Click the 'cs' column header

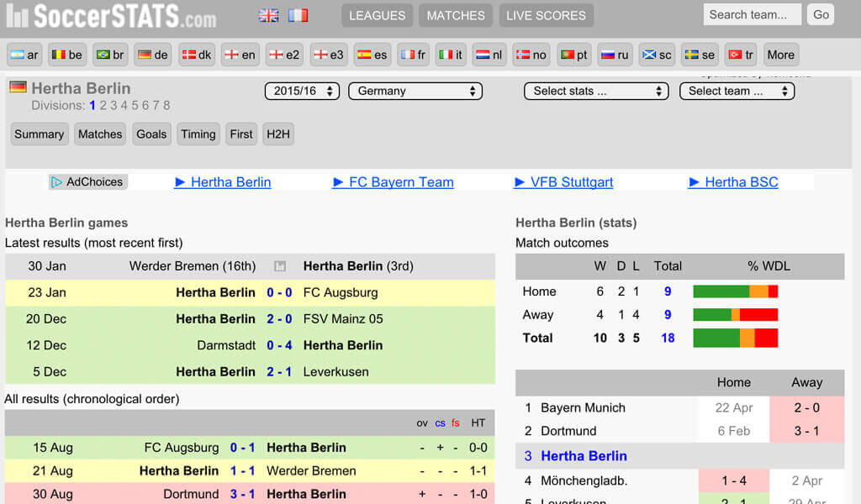pos(441,423)
